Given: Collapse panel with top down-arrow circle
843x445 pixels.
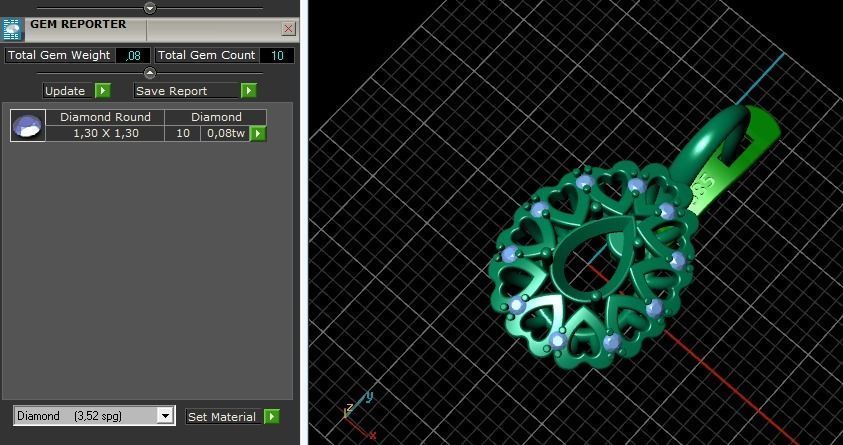Looking at the screenshot, I should pos(150,8).
